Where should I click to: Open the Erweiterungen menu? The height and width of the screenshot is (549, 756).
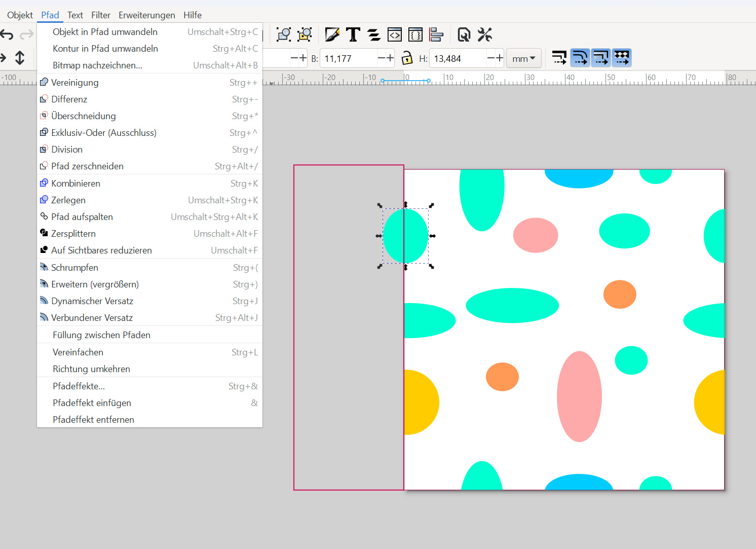pyautogui.click(x=147, y=15)
